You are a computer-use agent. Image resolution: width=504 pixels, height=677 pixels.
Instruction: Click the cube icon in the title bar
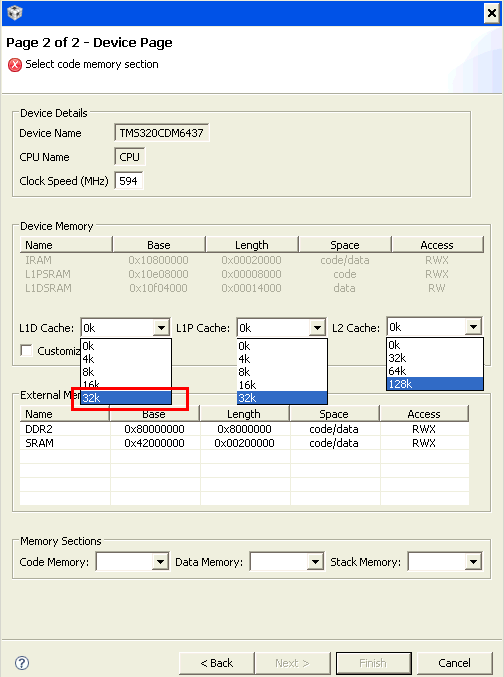[14, 13]
